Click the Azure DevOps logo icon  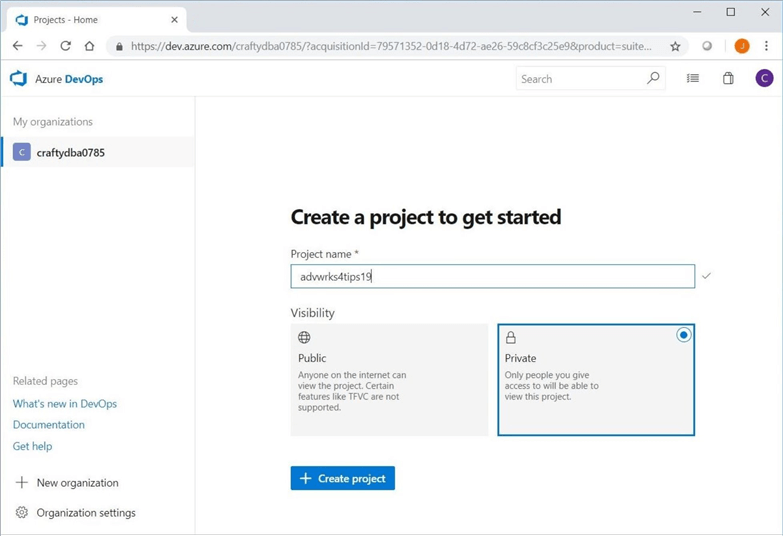tap(18, 79)
